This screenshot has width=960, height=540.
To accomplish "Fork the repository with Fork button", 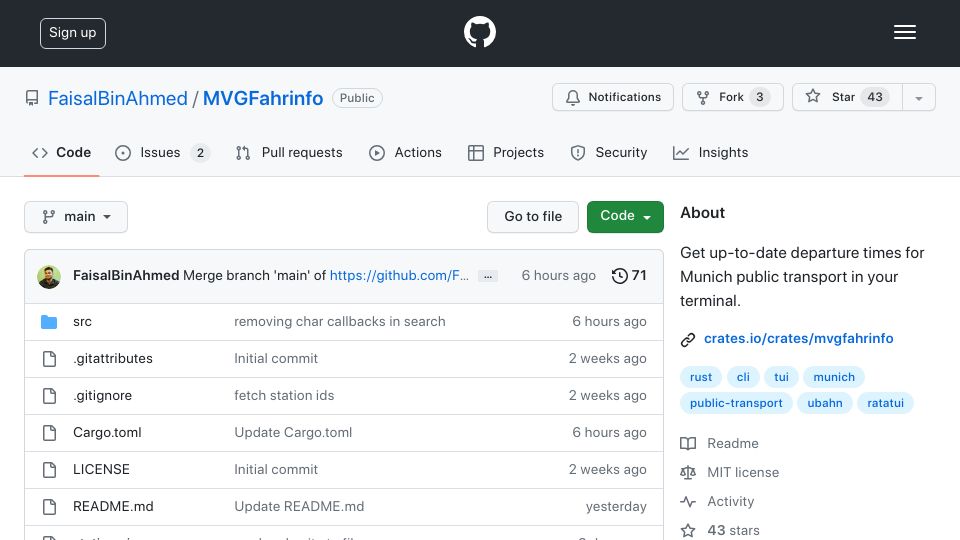I will (733, 97).
